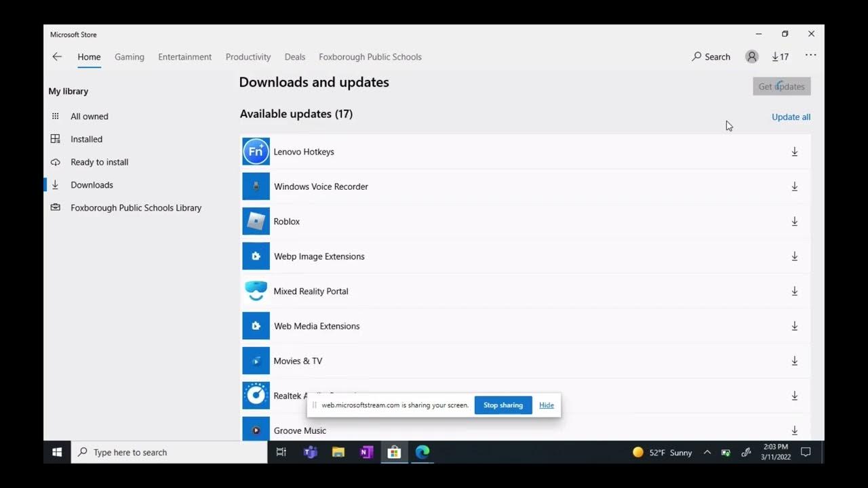The image size is (868, 488).
Task: Open the taskbar clock showing 2:03 PM
Action: (x=775, y=452)
